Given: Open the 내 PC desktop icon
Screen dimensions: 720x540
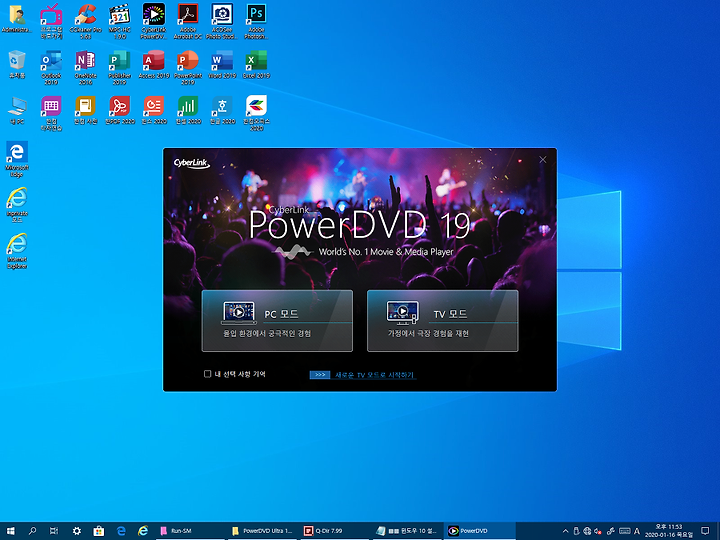Looking at the screenshot, I should 17,111.
